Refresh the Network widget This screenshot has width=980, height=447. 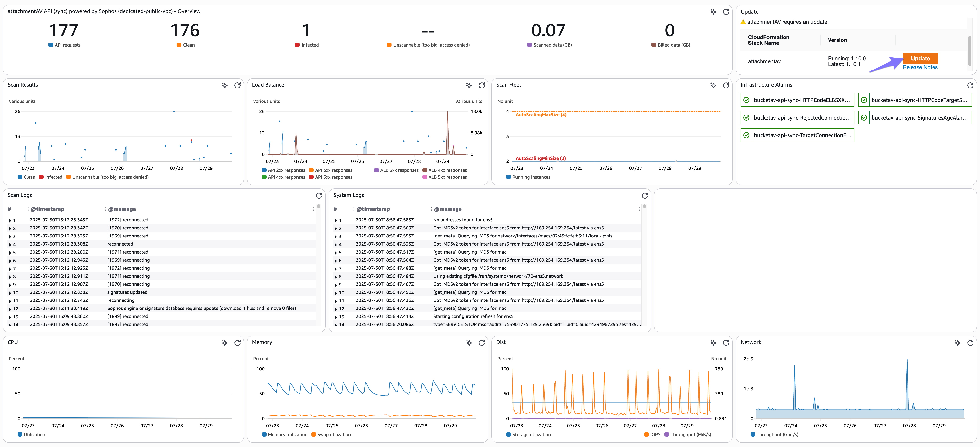[970, 343]
